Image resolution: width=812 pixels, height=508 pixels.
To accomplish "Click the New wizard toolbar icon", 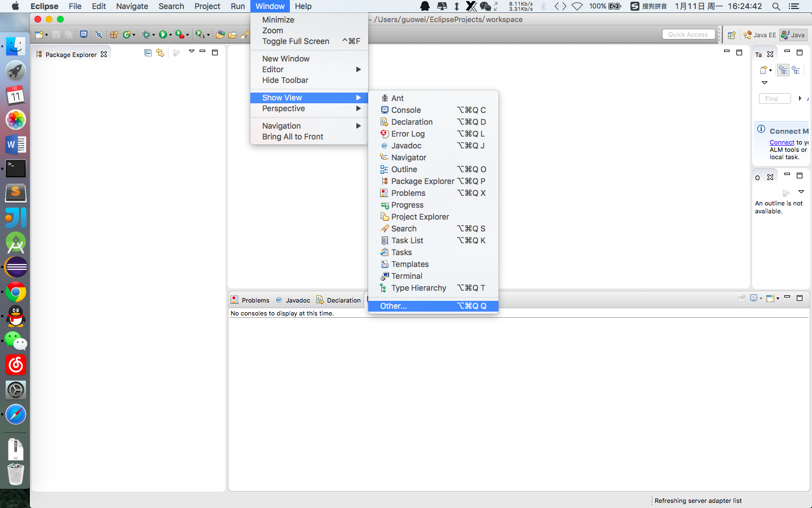I will [x=39, y=34].
